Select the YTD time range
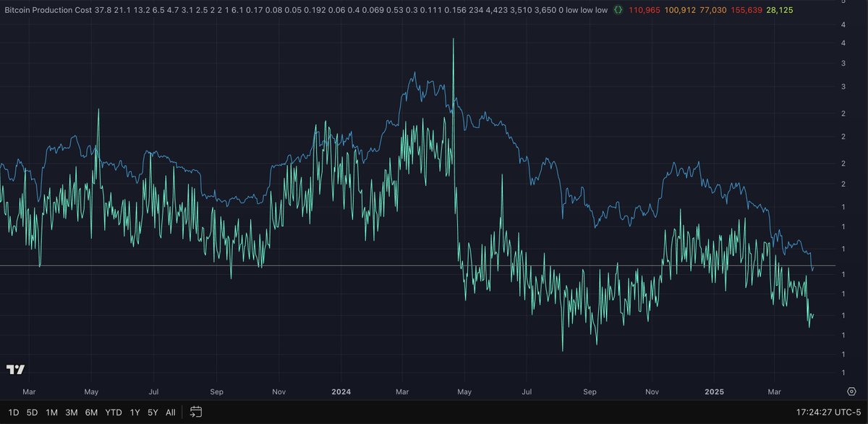The image size is (868, 424). click(114, 412)
